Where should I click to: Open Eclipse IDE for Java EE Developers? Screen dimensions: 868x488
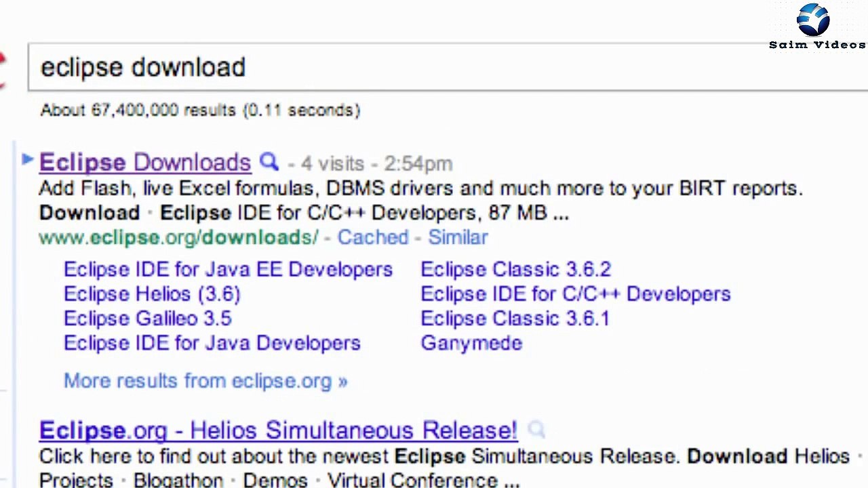pyautogui.click(x=228, y=269)
